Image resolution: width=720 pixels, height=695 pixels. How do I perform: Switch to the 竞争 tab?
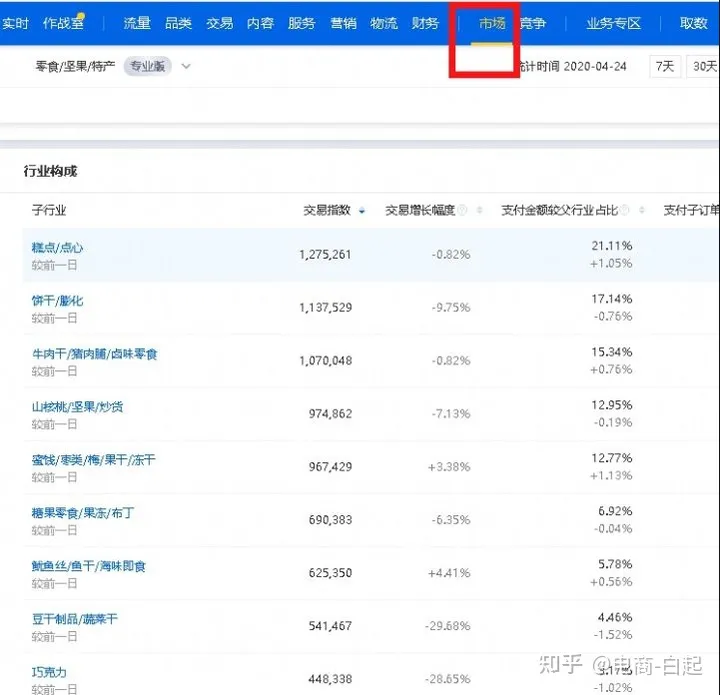(x=533, y=23)
